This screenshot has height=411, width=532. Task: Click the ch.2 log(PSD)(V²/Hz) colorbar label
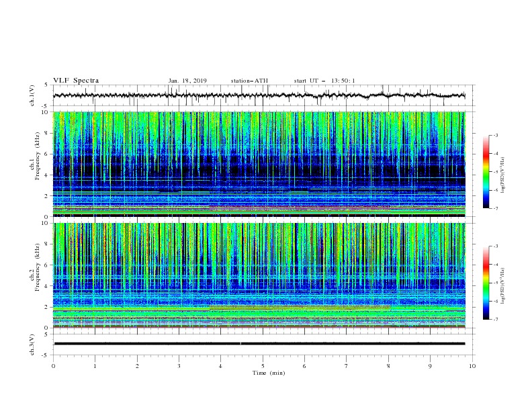502,286
